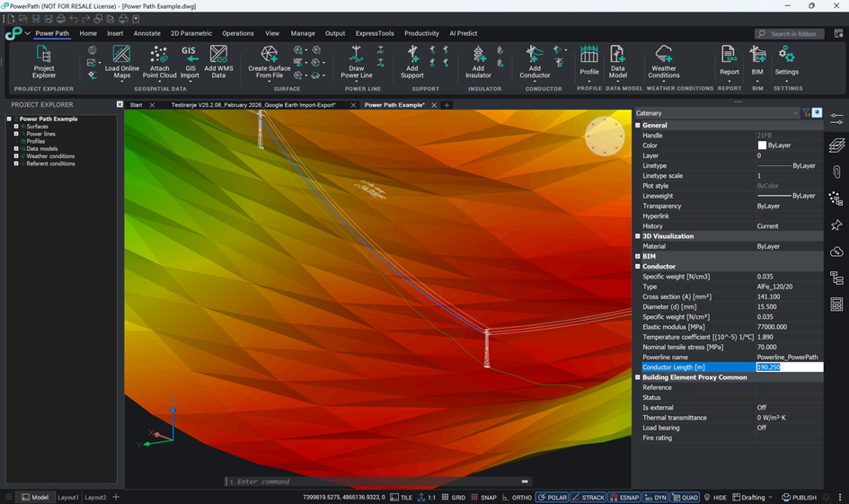Click the ByLayer color swatch
The height and width of the screenshot is (504, 849).
pos(762,146)
